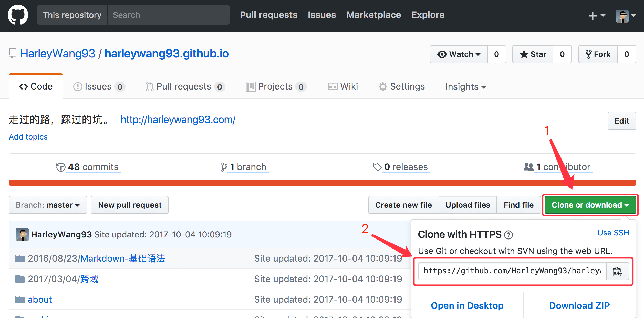Open the about folder
This screenshot has height=318, width=644.
(x=40, y=300)
